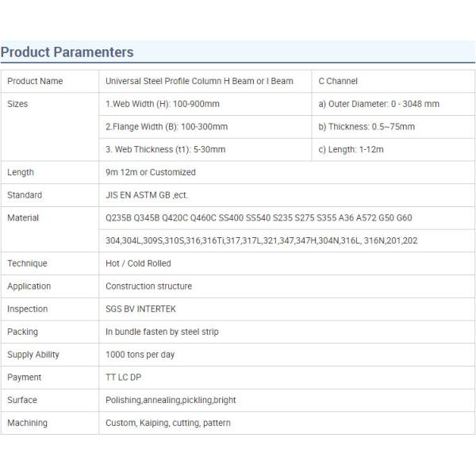
Task: Click the Hot / Cold Rolled value
Action: point(138,263)
